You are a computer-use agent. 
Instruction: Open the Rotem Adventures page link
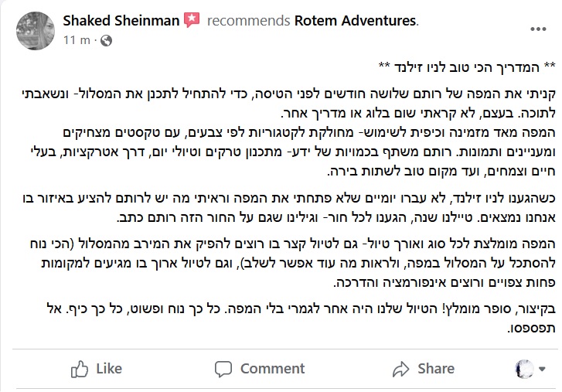(x=356, y=21)
